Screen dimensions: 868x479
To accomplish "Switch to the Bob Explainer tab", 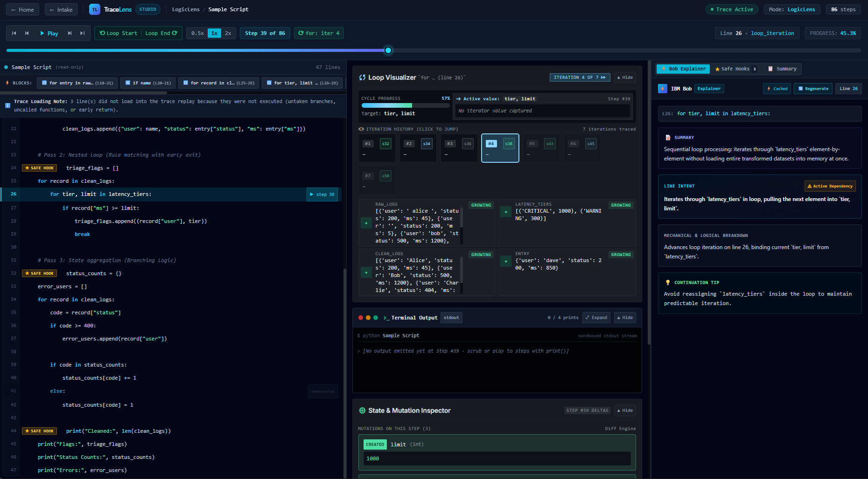I will coord(683,69).
